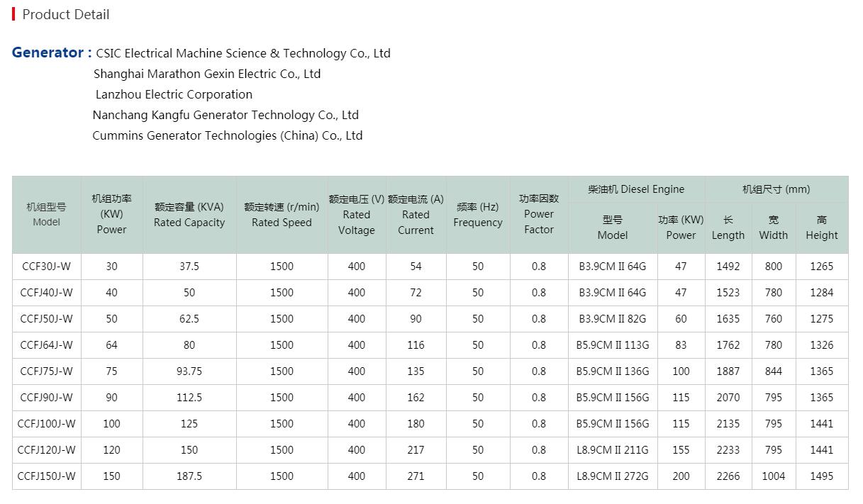Click the Rated Speed column header

(x=282, y=215)
